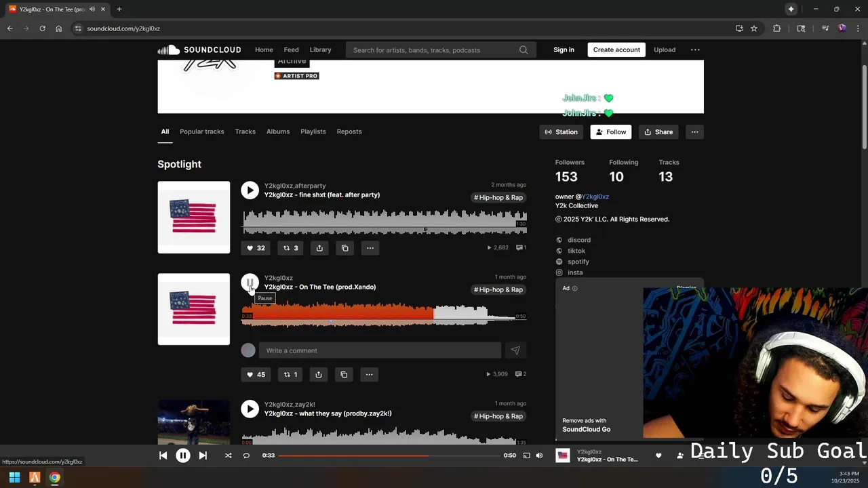Play 'what they say (prodby.zay2k!)' track
Screen dimensions: 868x488
(x=250, y=409)
